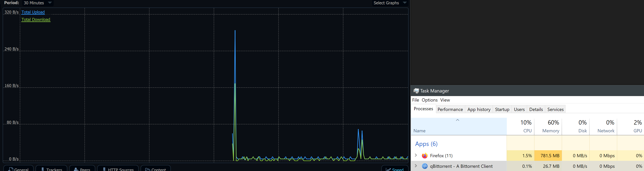Open the Period dropdown showing 30 Minutes

[37, 3]
